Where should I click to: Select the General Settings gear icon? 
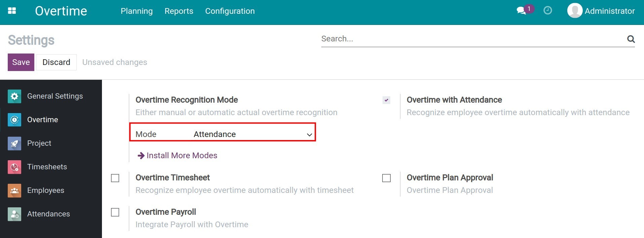(14, 96)
